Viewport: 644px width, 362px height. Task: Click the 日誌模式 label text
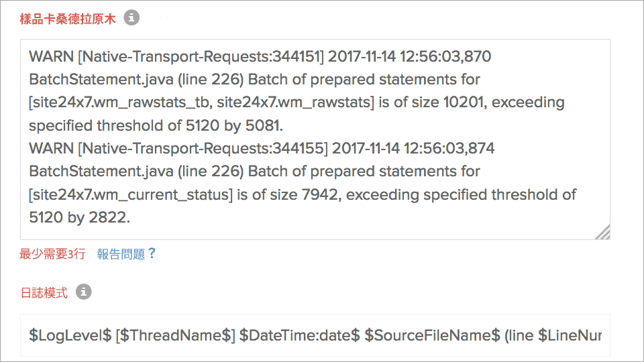point(44,293)
